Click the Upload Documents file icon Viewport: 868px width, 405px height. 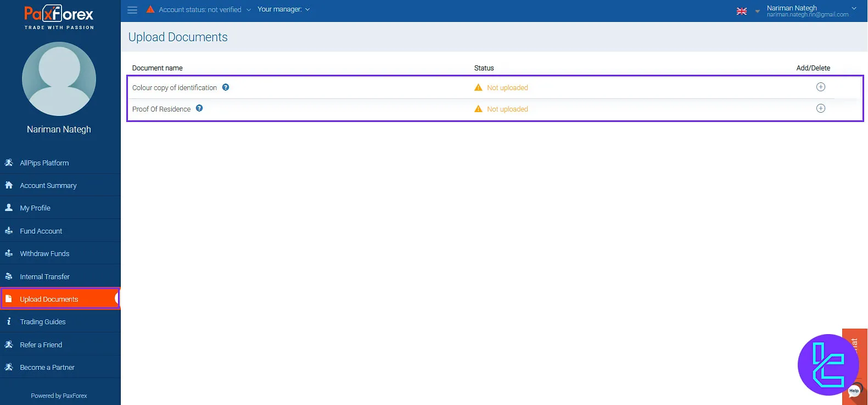click(x=9, y=299)
